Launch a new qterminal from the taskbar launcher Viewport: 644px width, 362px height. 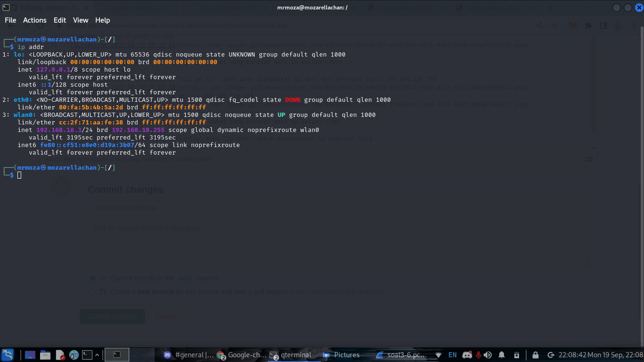(x=87, y=355)
